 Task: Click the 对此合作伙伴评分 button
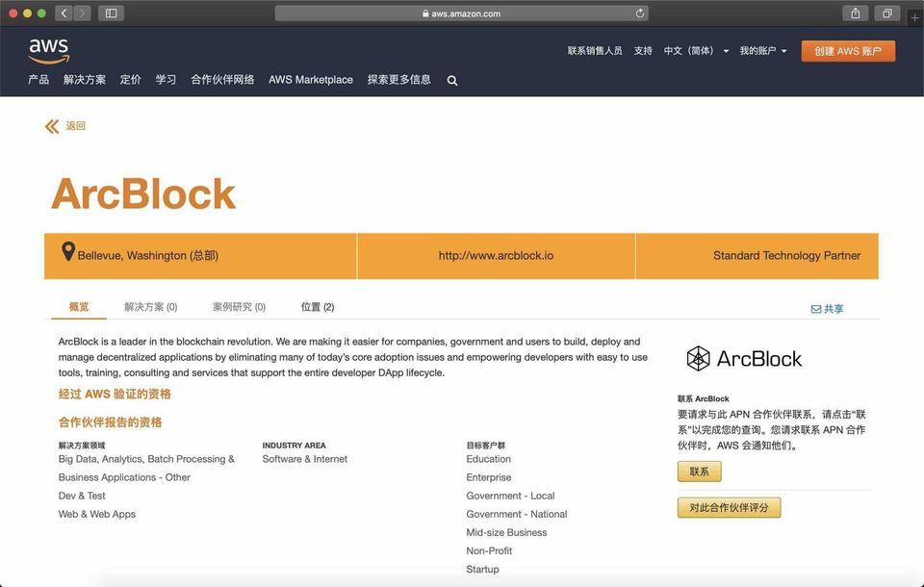pos(729,507)
